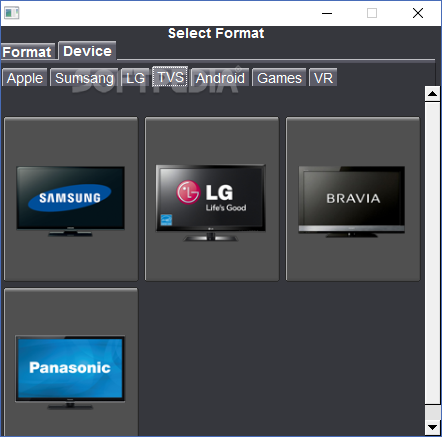Screen dimensions: 442x437
Task: Open the Apple device category tab
Action: pos(25,78)
